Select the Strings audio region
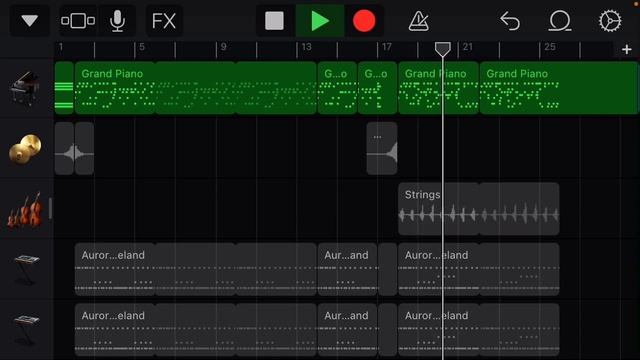 point(479,209)
